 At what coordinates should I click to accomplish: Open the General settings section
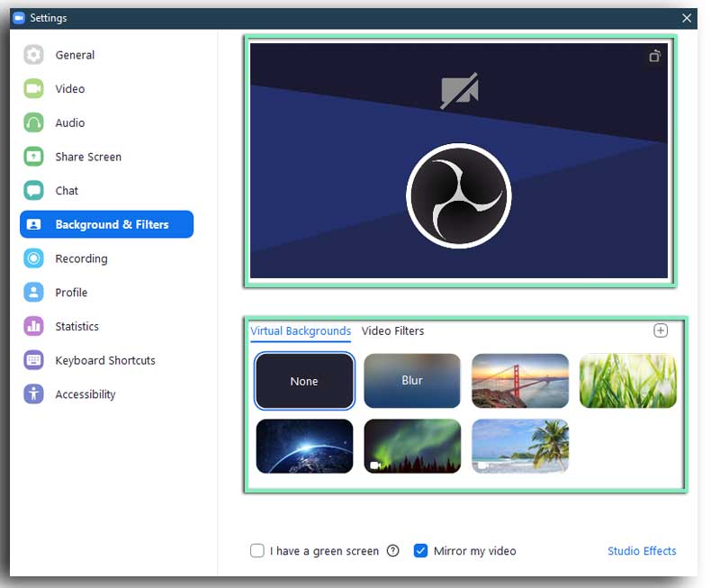(x=75, y=55)
